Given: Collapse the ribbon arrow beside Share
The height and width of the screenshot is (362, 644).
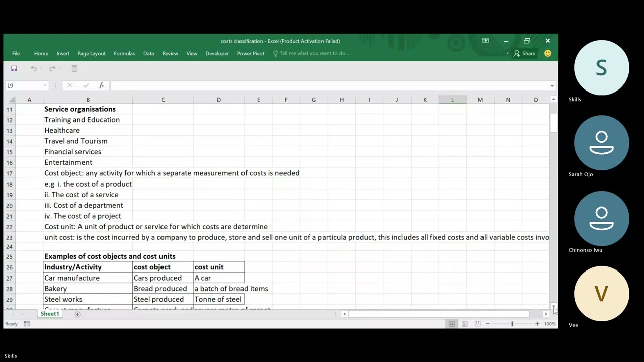Looking at the screenshot, I should [x=507, y=53].
